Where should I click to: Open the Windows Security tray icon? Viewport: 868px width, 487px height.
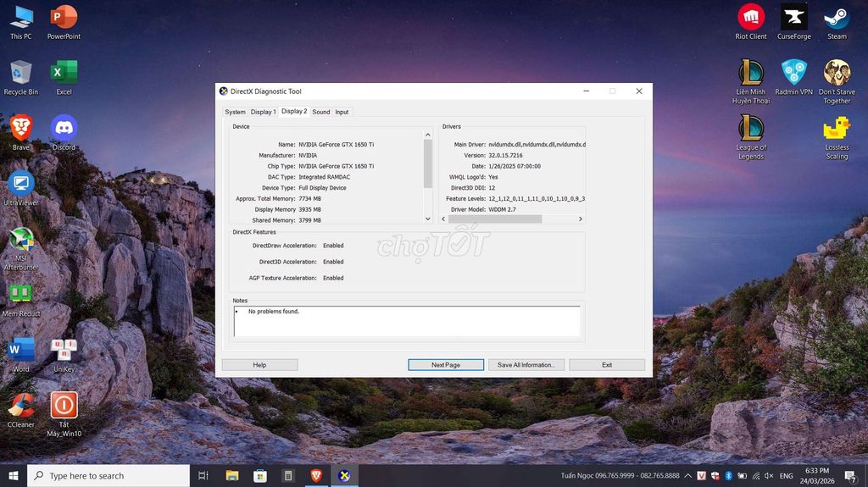pos(715,475)
